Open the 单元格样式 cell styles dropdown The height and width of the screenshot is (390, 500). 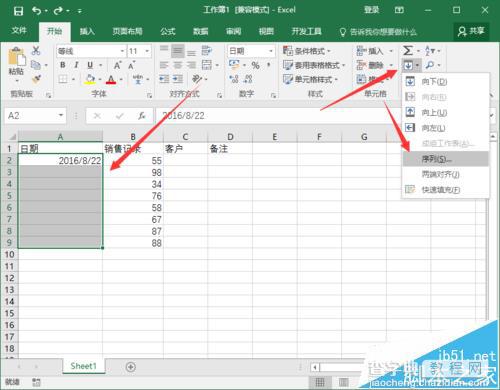(310, 79)
